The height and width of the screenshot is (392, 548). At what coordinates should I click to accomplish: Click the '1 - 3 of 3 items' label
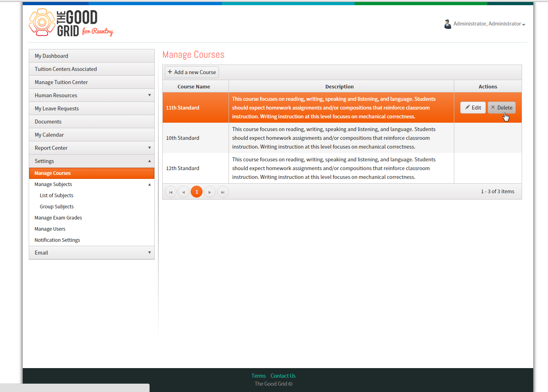coord(497,192)
